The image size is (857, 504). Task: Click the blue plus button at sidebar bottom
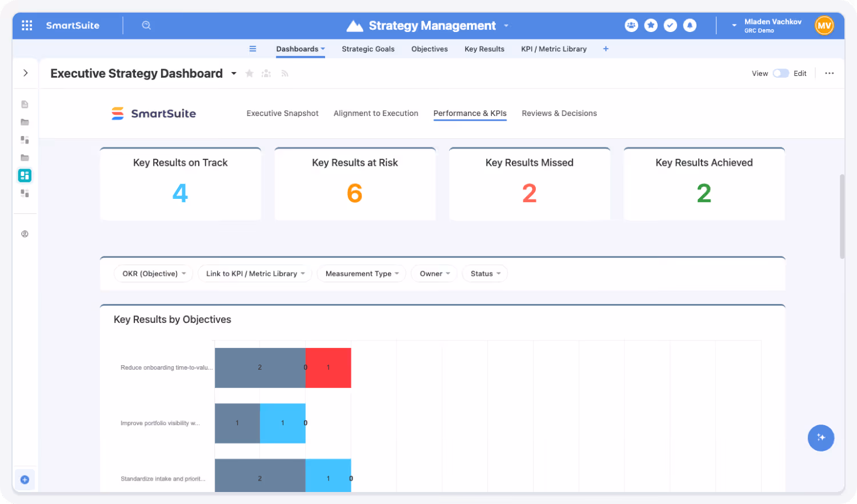pyautogui.click(x=25, y=479)
